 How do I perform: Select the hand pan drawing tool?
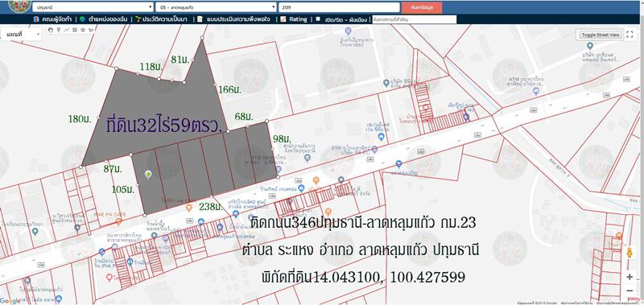51,30
